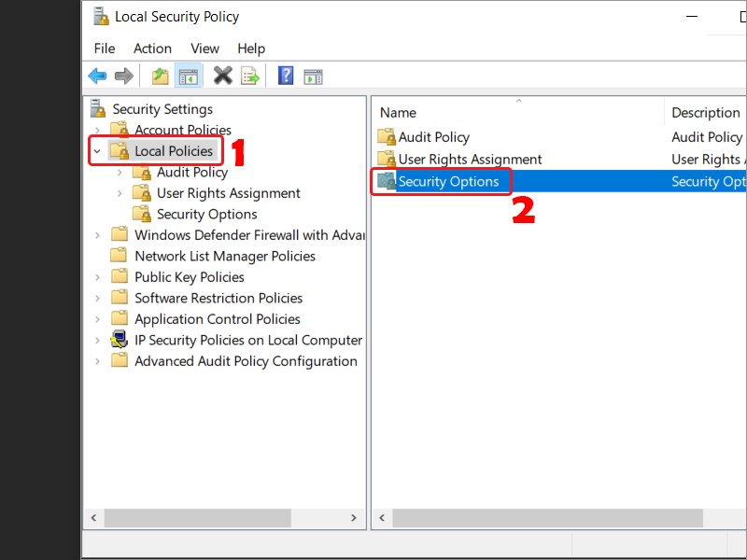Screen dimensions: 747x560
Task: Click the Account Policies folder icon
Action: click(x=120, y=130)
